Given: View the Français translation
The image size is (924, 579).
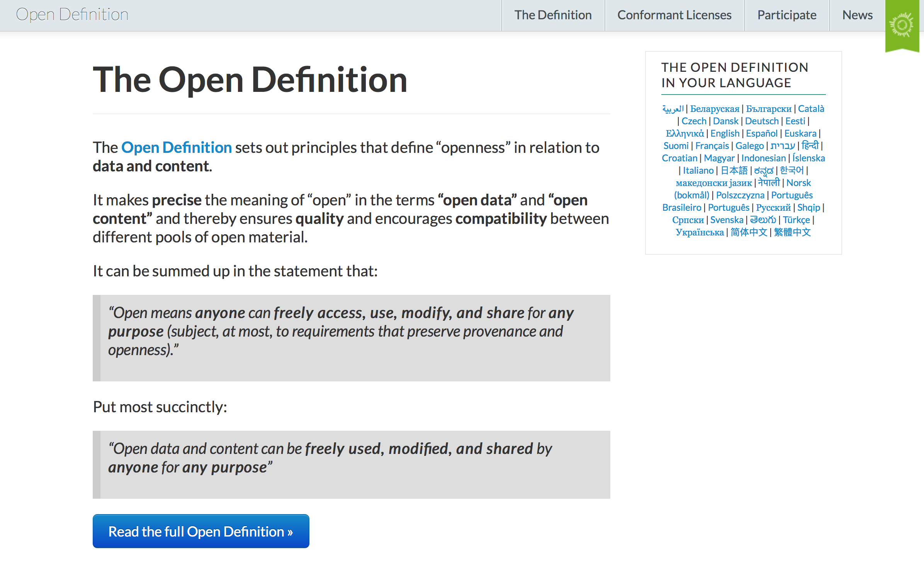Looking at the screenshot, I should (712, 146).
